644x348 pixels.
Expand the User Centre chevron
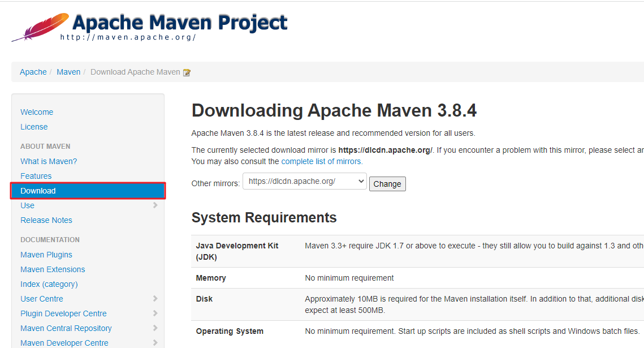[155, 299]
